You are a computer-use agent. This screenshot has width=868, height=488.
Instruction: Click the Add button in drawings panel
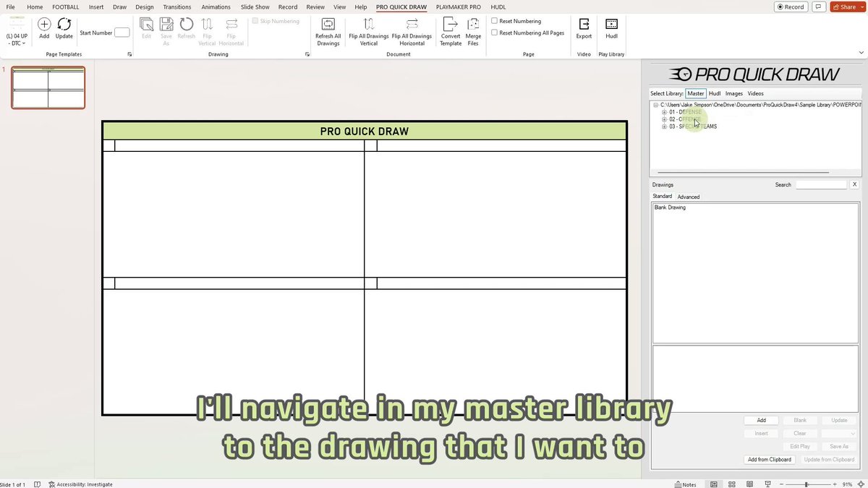(x=762, y=420)
